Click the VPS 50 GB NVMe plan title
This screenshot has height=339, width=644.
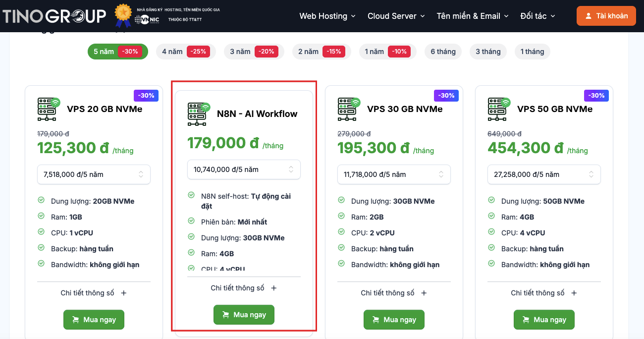coord(555,109)
